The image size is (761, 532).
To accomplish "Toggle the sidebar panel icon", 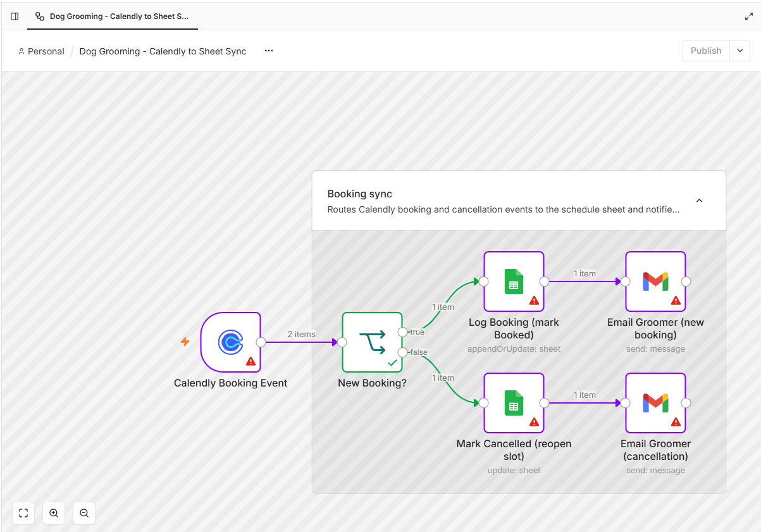I will click(15, 16).
